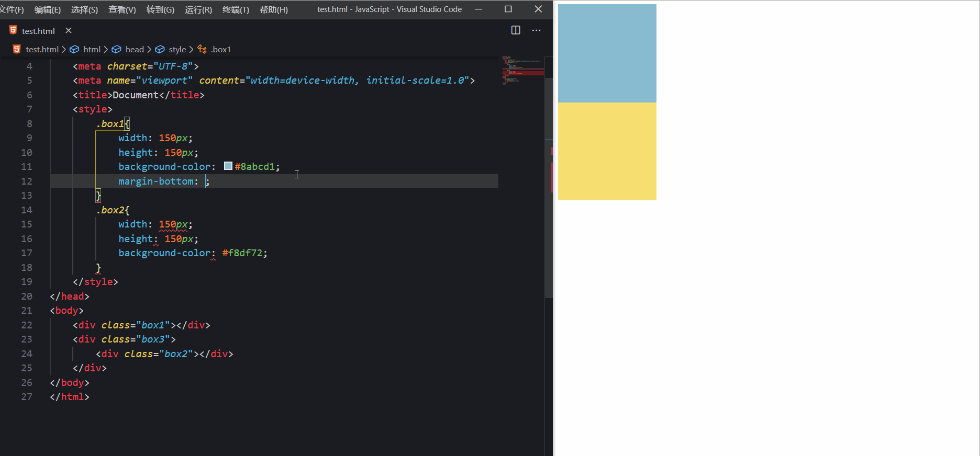Click the closing </body> tag

click(70, 382)
